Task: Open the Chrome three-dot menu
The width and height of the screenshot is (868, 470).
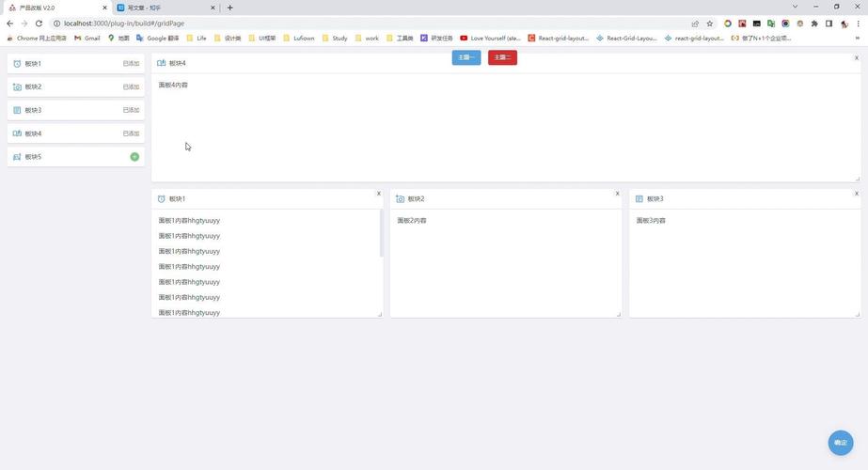Action: pos(858,23)
